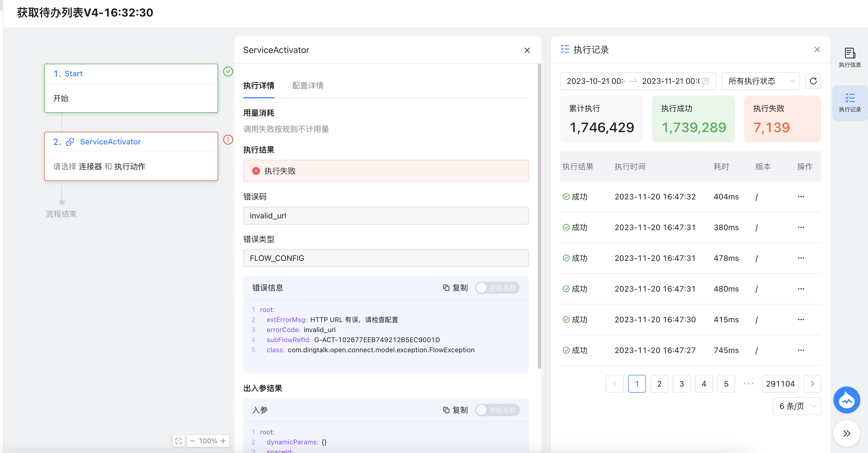Image resolution: width=868 pixels, height=453 pixels.
Task: Go to page 3 of records
Action: 681,384
